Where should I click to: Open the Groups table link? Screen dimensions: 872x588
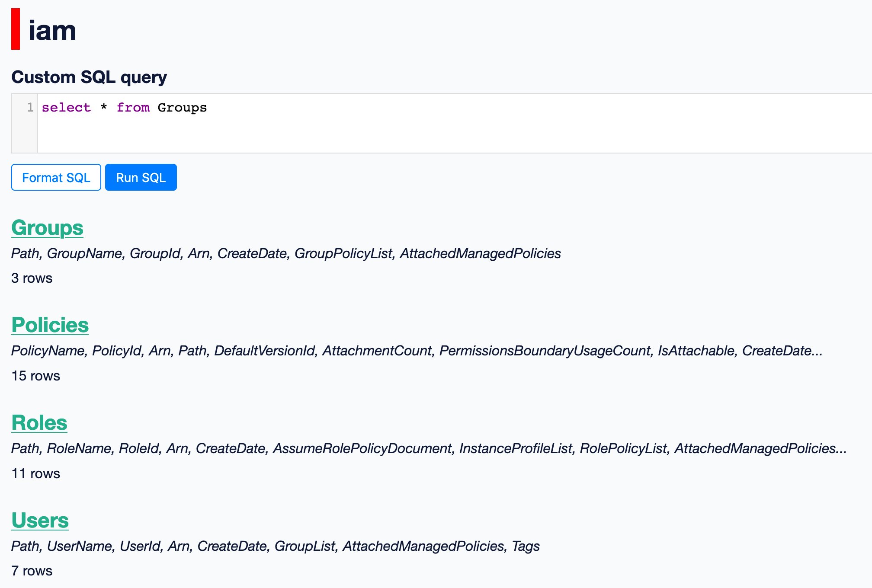47,228
